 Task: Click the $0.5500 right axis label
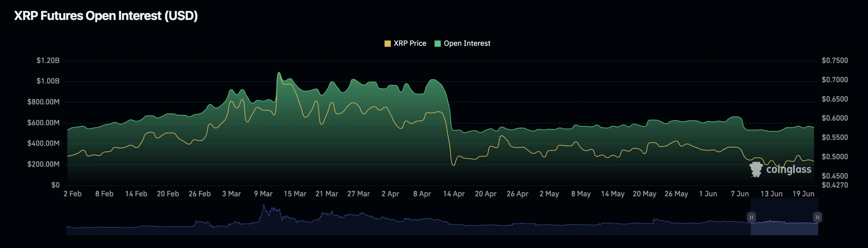tap(835, 137)
